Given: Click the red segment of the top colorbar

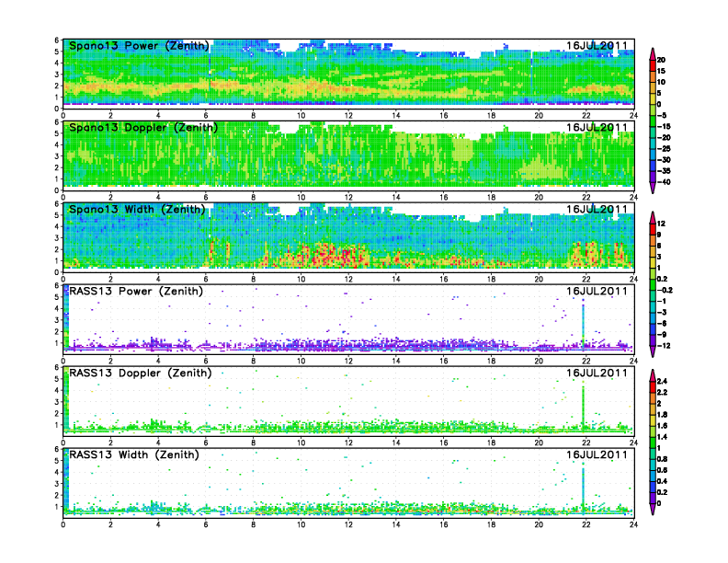Looking at the screenshot, I should 653,65.
